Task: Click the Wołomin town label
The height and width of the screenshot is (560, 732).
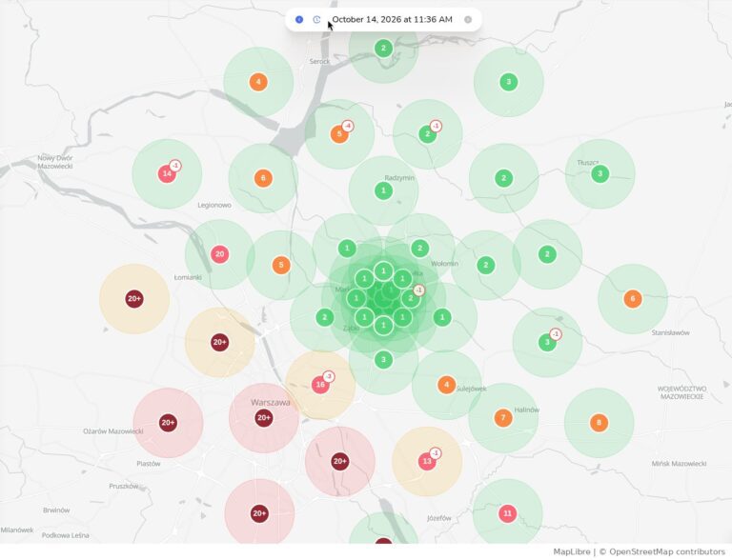Action: 444,264
